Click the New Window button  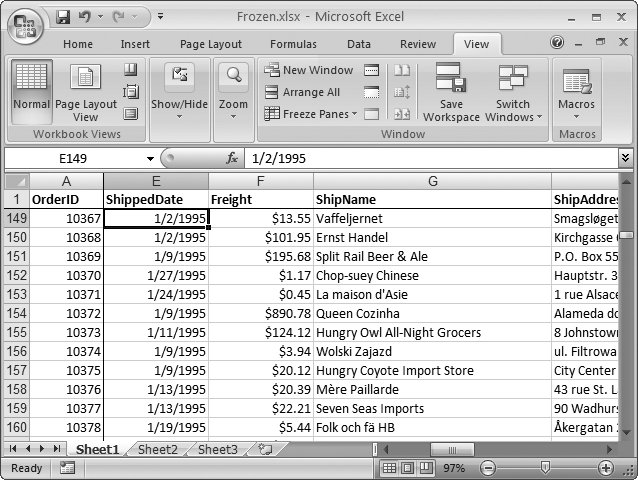pyautogui.click(x=308, y=70)
